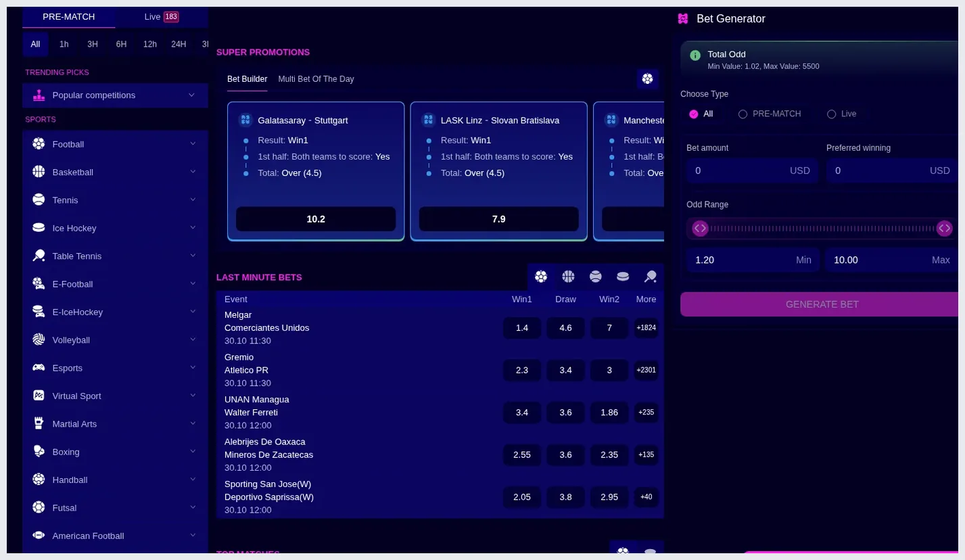Viewport: 965px width, 560px height.
Task: Filter Last Minute Bets by basketball icon
Action: point(568,277)
